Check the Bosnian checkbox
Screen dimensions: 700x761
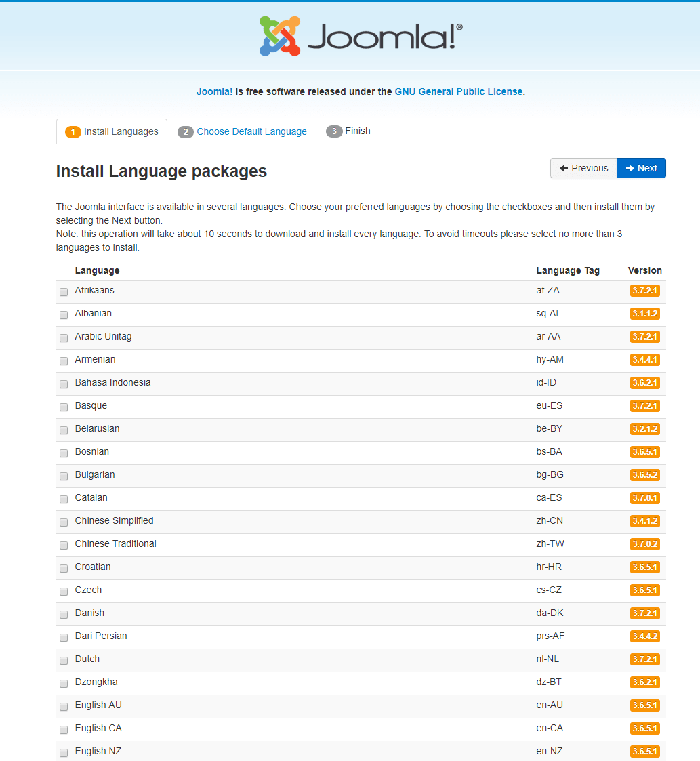pyautogui.click(x=64, y=453)
